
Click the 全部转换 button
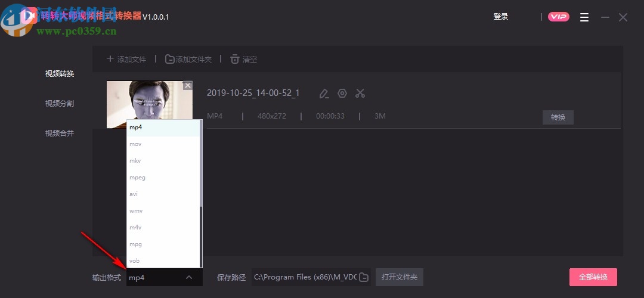[593, 277]
